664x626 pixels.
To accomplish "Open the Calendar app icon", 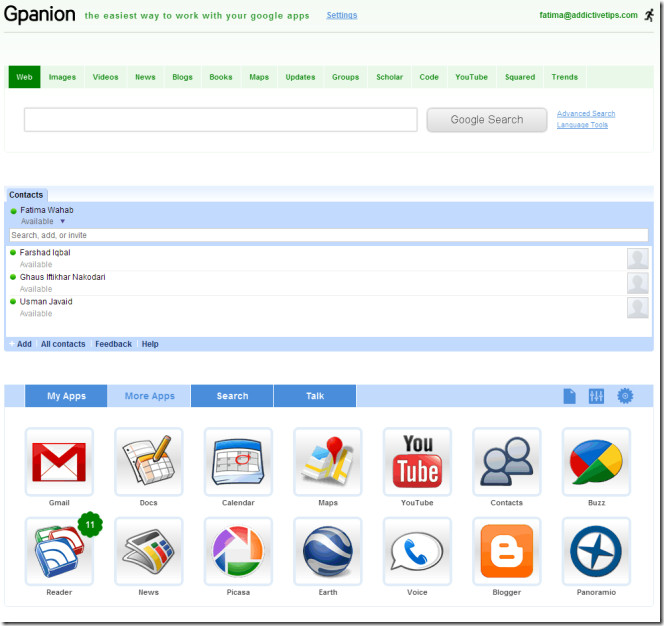I will pyautogui.click(x=238, y=462).
